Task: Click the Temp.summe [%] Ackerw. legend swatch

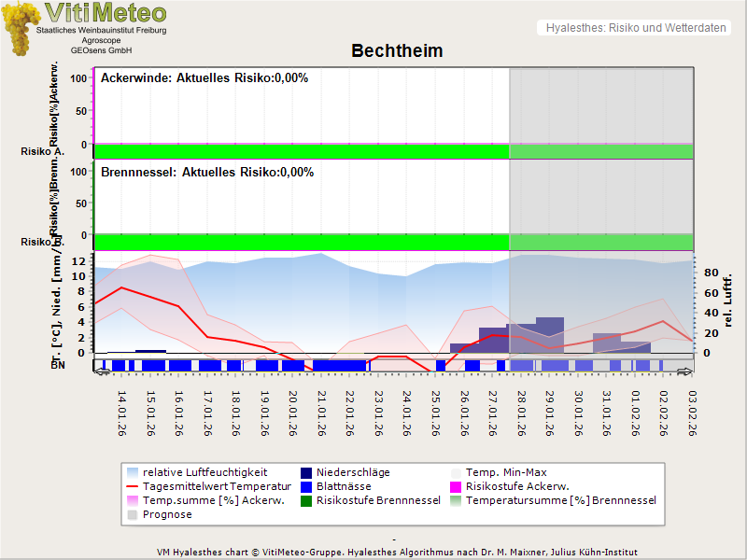Action: 132,500
